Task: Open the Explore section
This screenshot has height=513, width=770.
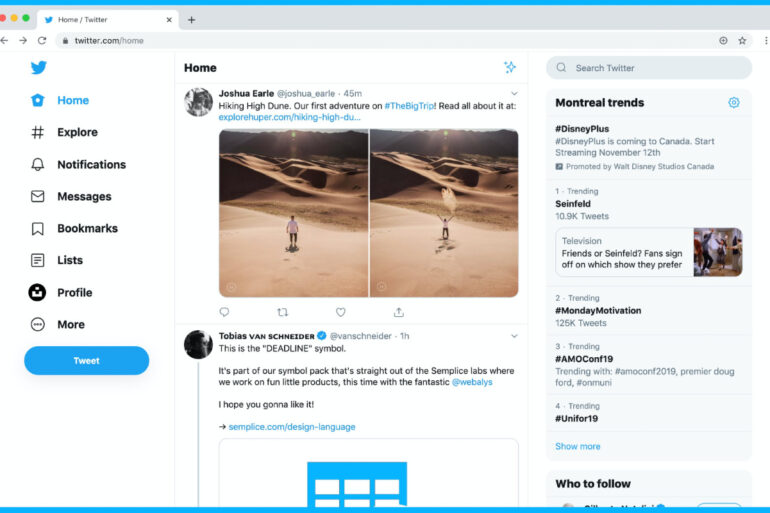Action: [64, 132]
